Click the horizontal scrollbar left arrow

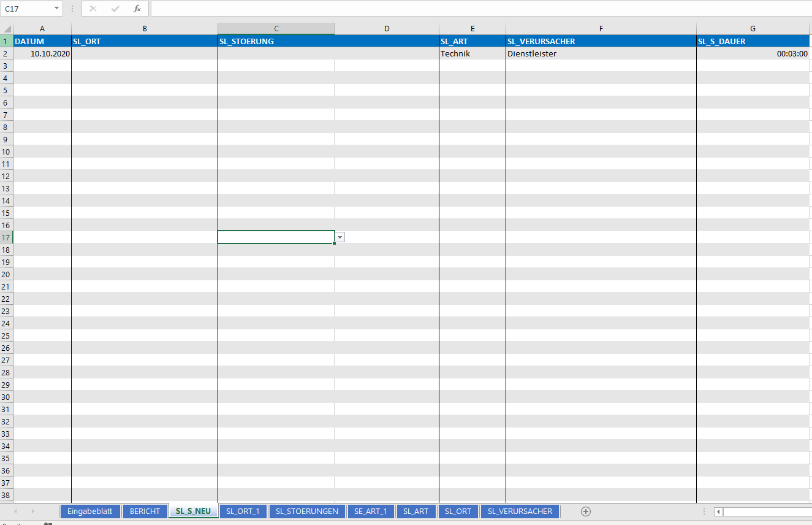pos(718,512)
